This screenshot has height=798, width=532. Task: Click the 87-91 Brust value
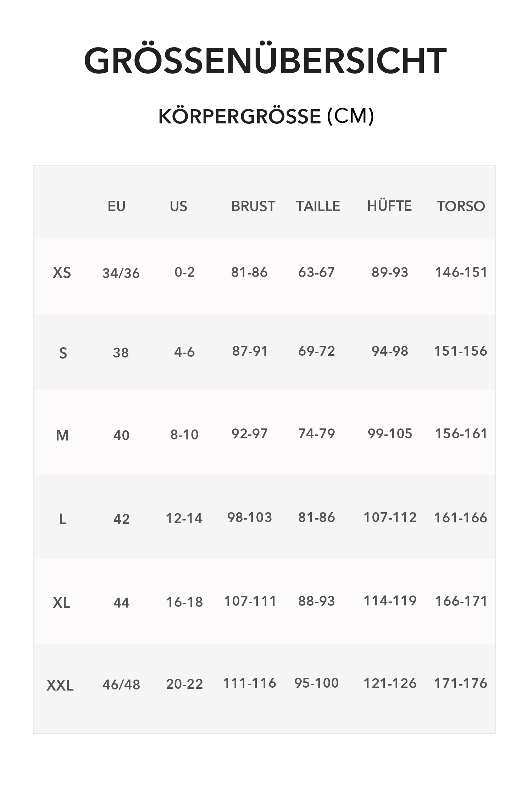coord(250,351)
